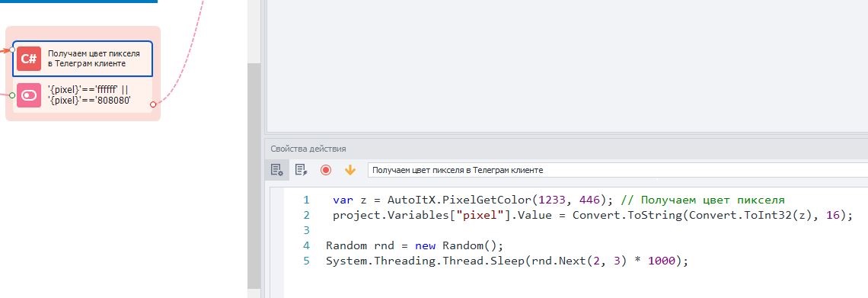Click line number 4 in code gutter
Image resolution: width=868 pixels, height=298 pixels.
tap(307, 245)
